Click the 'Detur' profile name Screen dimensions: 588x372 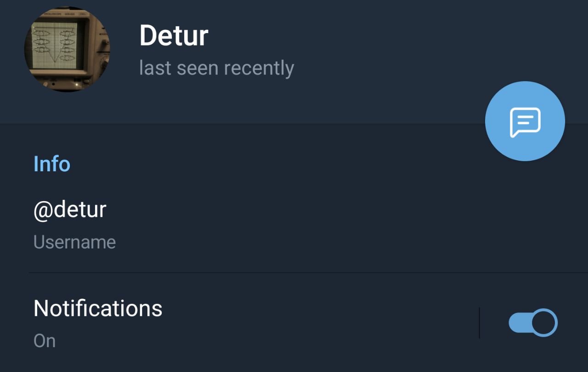[174, 35]
